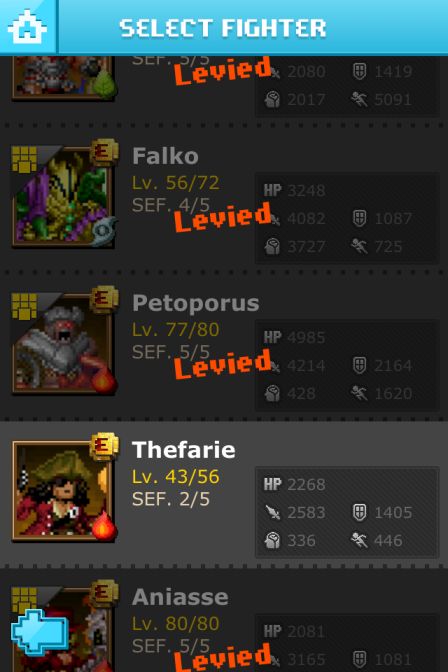Click the fire element icon on Petoporus

pyautogui.click(x=103, y=379)
